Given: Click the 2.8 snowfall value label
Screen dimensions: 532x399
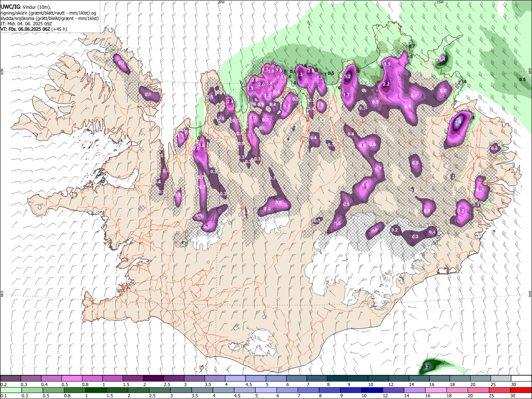Looking at the screenshot, I should [x=310, y=71].
